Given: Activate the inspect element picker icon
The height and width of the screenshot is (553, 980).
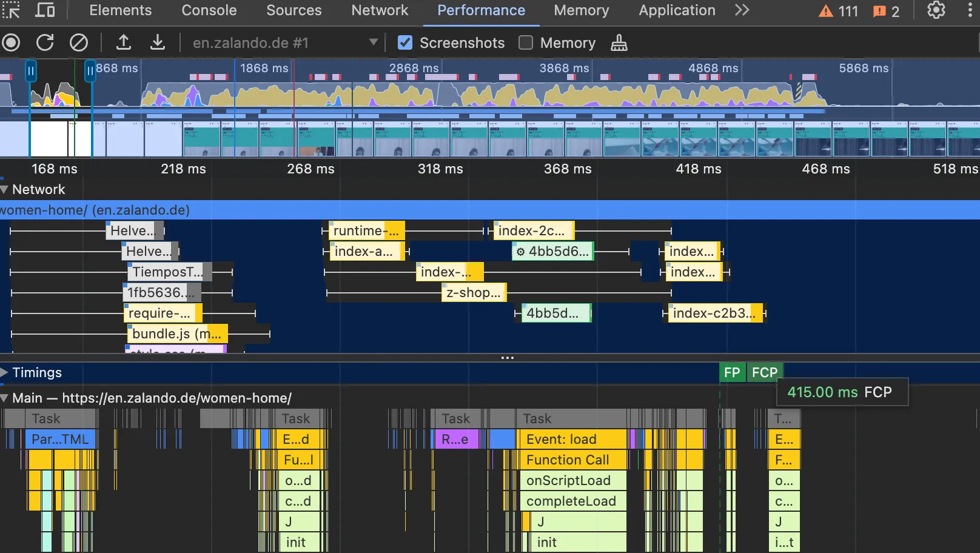Looking at the screenshot, I should coord(10,10).
